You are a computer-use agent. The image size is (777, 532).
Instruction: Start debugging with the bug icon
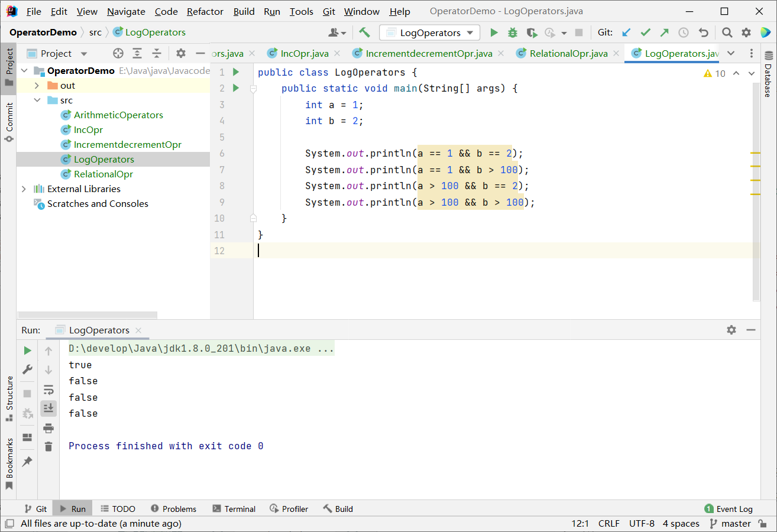click(513, 33)
